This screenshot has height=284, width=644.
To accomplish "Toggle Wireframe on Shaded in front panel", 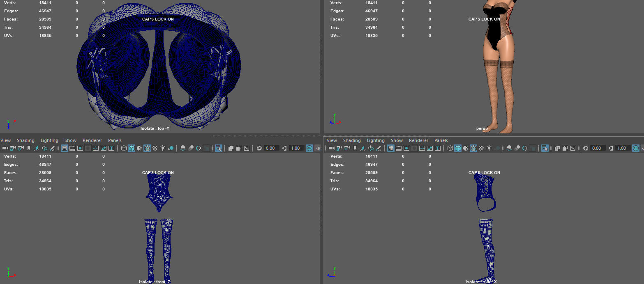I will [x=147, y=148].
